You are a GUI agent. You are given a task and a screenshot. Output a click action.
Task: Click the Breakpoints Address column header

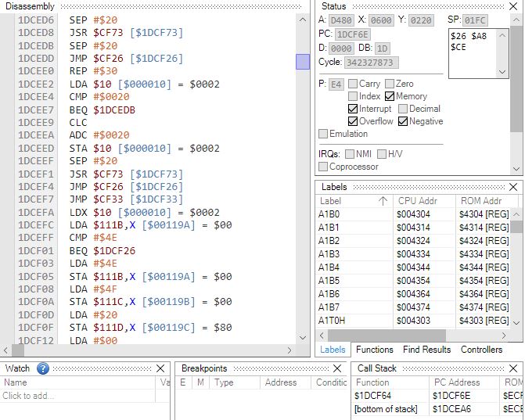pyautogui.click(x=286, y=382)
